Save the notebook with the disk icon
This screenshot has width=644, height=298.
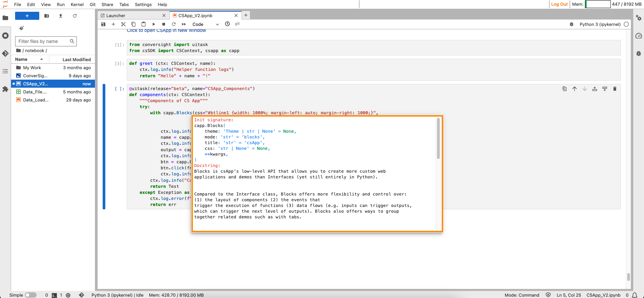click(x=103, y=24)
